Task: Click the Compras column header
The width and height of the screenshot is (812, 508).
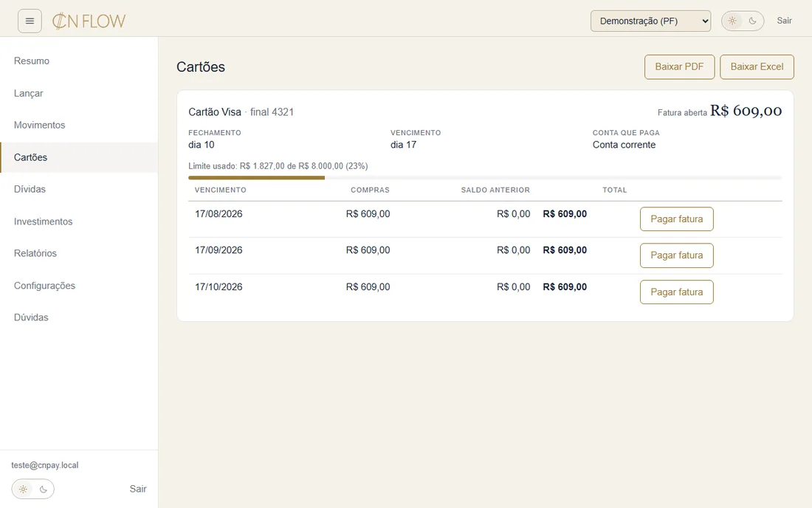Action: pos(371,190)
